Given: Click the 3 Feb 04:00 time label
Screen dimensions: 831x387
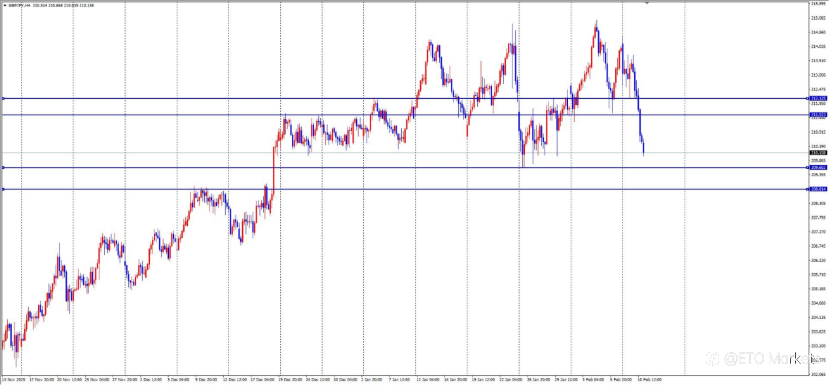Looking at the screenshot, I should point(593,380).
